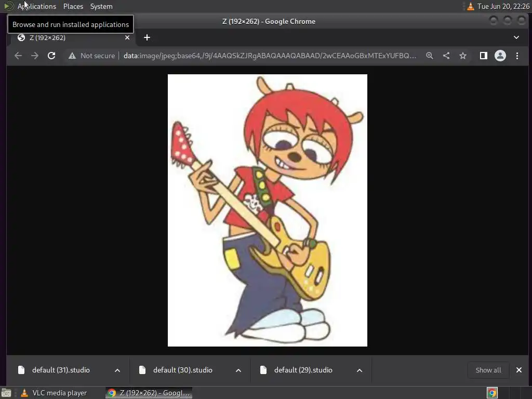
Task: Click the cartoon guitarist image
Action: click(268, 210)
